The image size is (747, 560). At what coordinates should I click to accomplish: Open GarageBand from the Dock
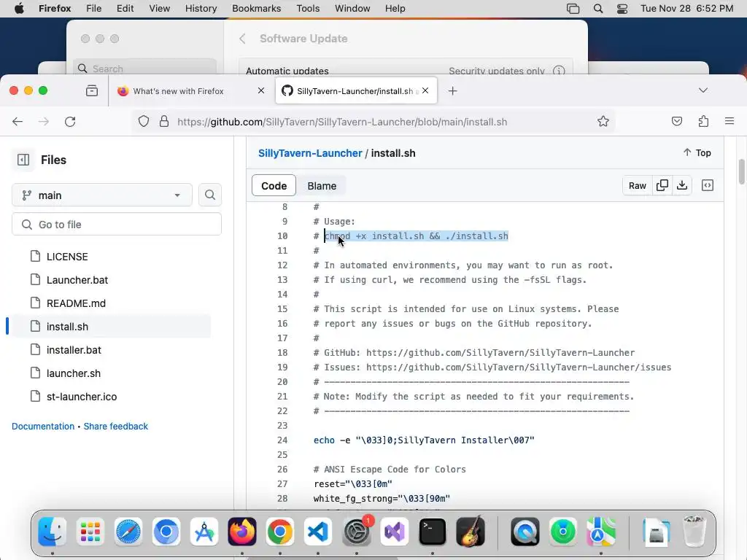tap(471, 531)
